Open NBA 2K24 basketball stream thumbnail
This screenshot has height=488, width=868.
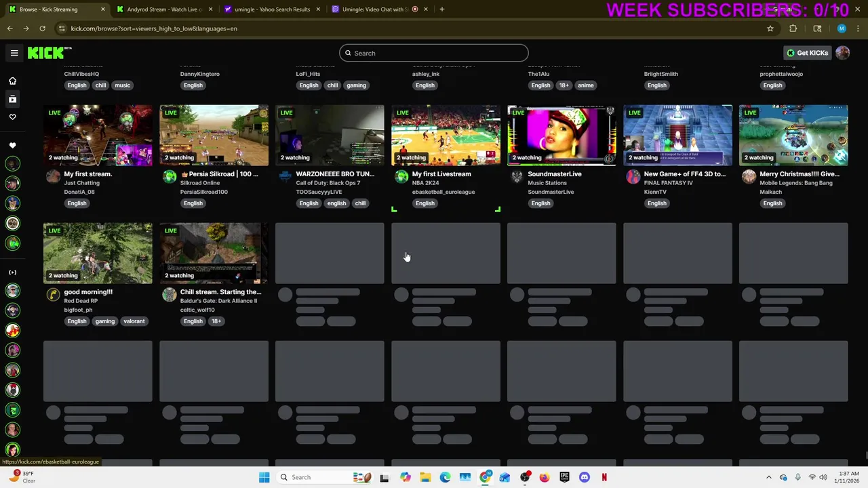[446, 135]
